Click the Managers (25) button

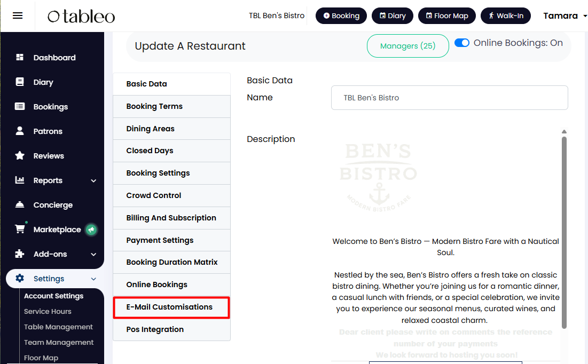click(x=407, y=46)
